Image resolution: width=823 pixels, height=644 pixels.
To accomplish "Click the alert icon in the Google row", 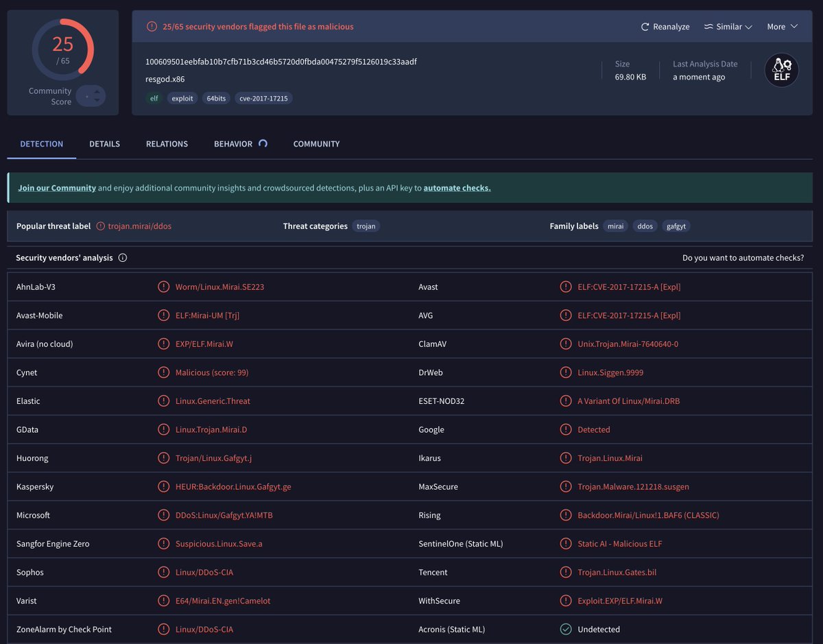I will click(566, 429).
